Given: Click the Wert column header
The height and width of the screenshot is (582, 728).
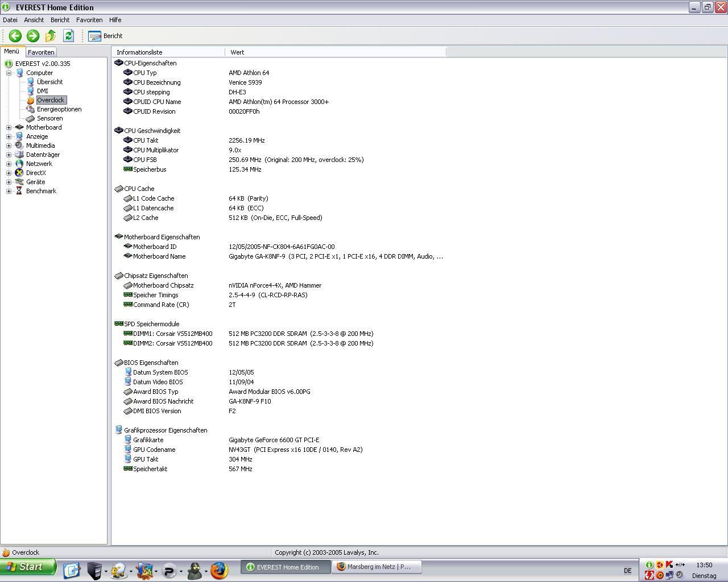Looking at the screenshot, I should (336, 52).
